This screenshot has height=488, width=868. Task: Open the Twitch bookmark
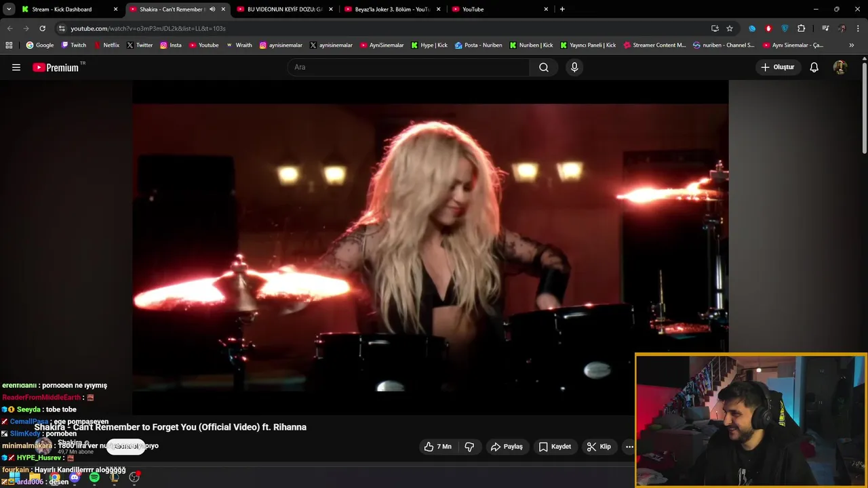tap(74, 45)
